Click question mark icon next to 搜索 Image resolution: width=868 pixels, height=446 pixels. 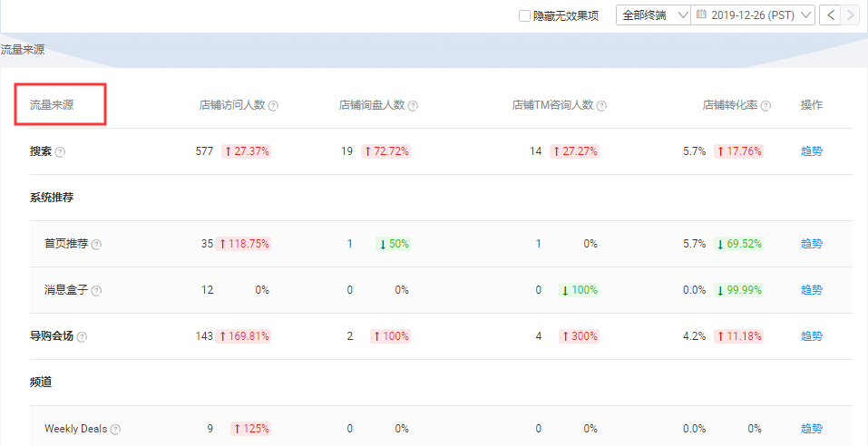click(61, 152)
